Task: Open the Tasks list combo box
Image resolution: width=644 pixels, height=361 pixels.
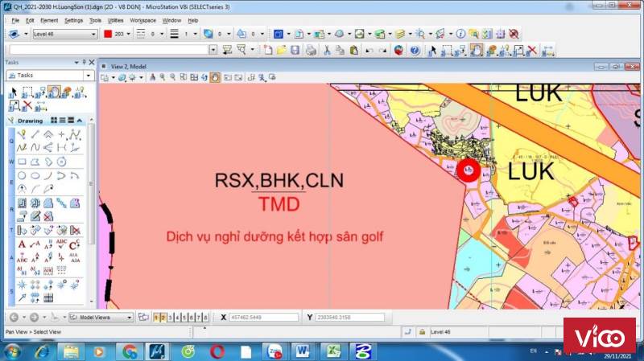Action: tap(51, 76)
